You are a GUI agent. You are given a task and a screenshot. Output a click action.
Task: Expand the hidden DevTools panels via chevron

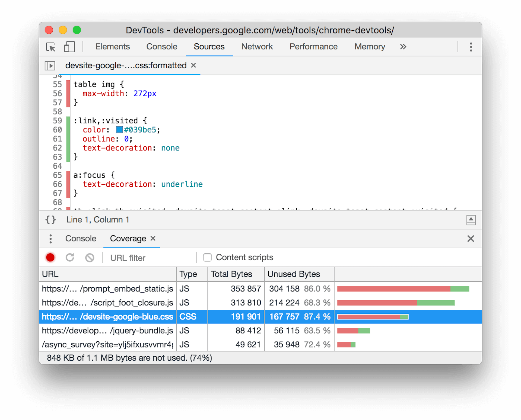(403, 47)
